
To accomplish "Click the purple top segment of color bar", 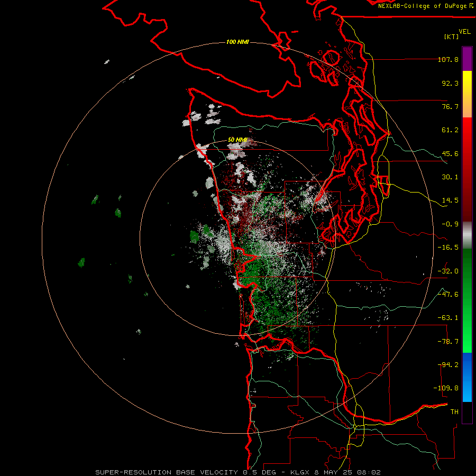I will pos(467,59).
